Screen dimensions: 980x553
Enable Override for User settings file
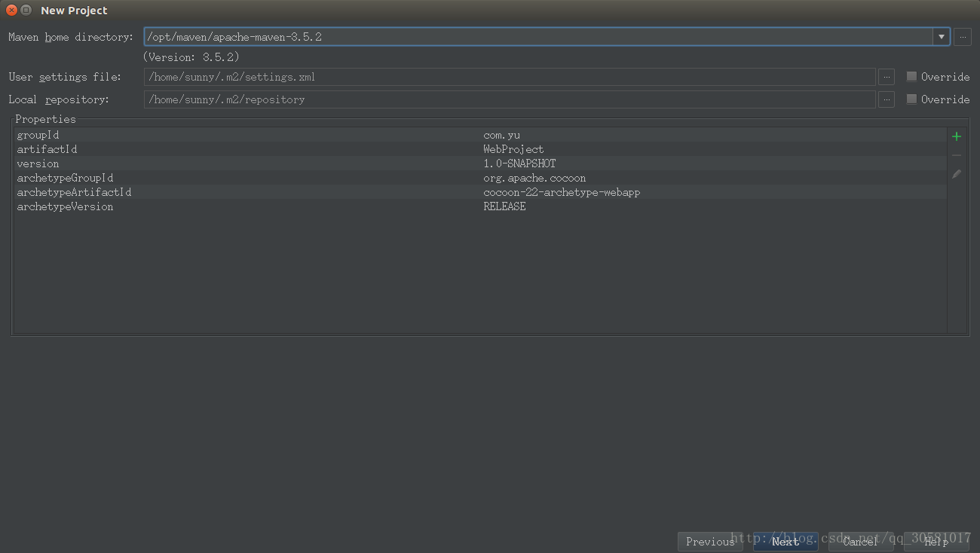(x=938, y=77)
